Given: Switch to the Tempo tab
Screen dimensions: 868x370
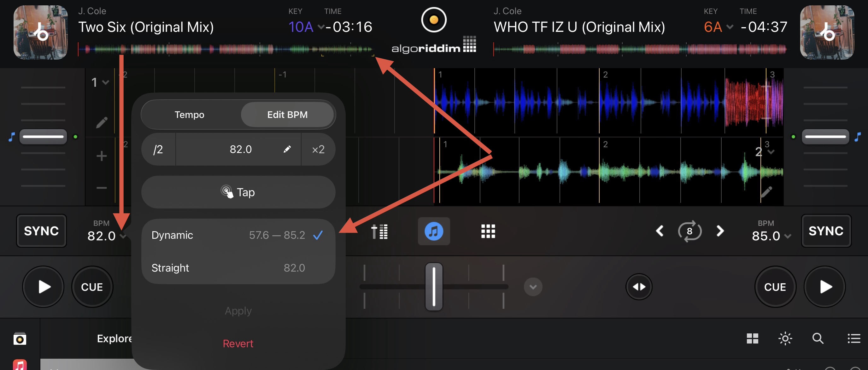Looking at the screenshot, I should (x=189, y=115).
